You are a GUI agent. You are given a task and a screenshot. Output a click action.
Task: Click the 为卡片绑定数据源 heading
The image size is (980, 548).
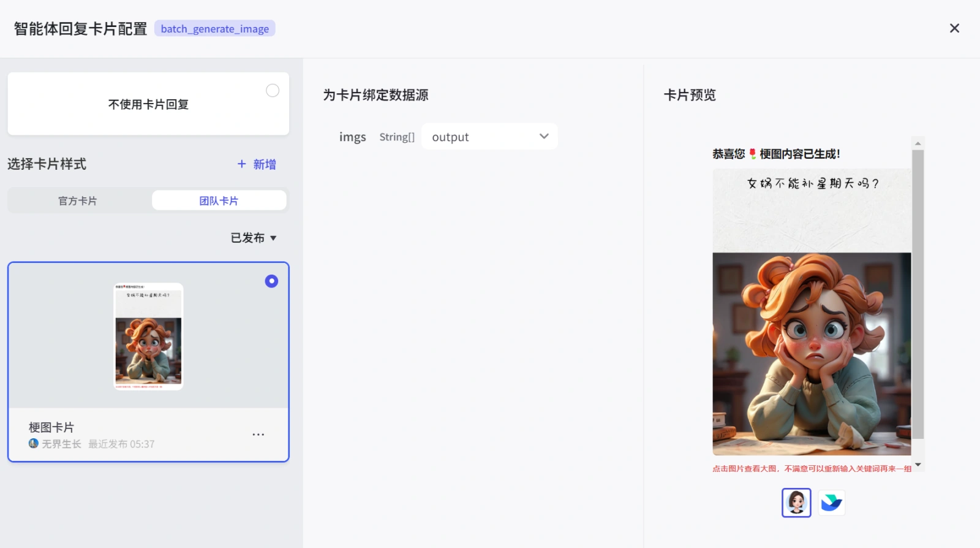tap(375, 95)
